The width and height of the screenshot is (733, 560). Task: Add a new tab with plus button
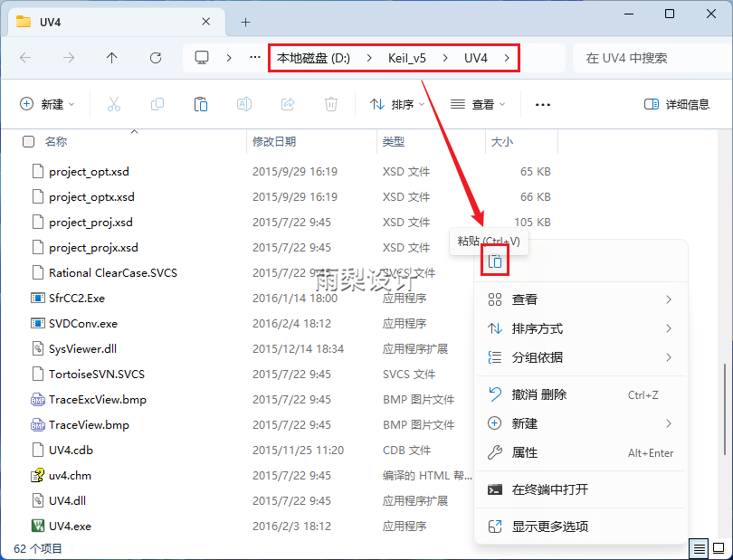[246, 22]
